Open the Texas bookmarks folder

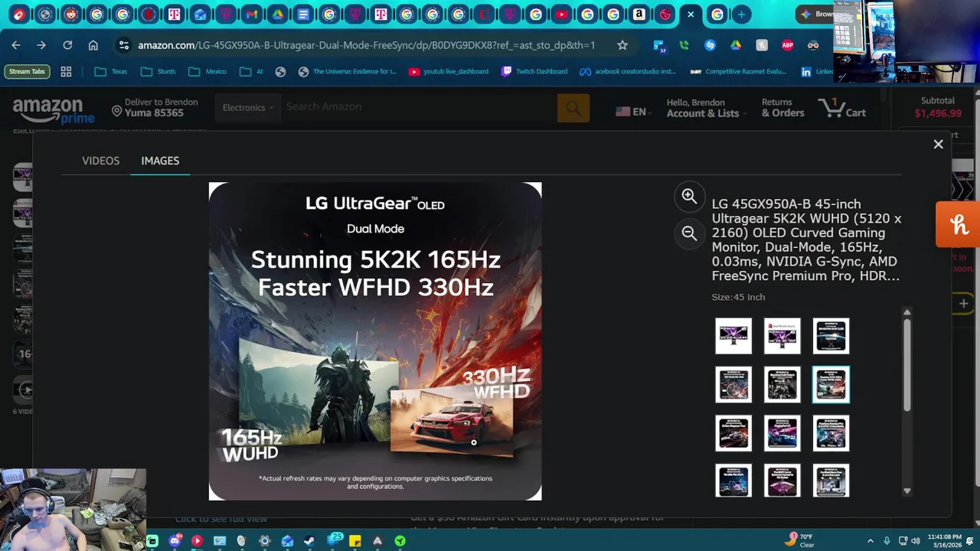click(x=111, y=71)
